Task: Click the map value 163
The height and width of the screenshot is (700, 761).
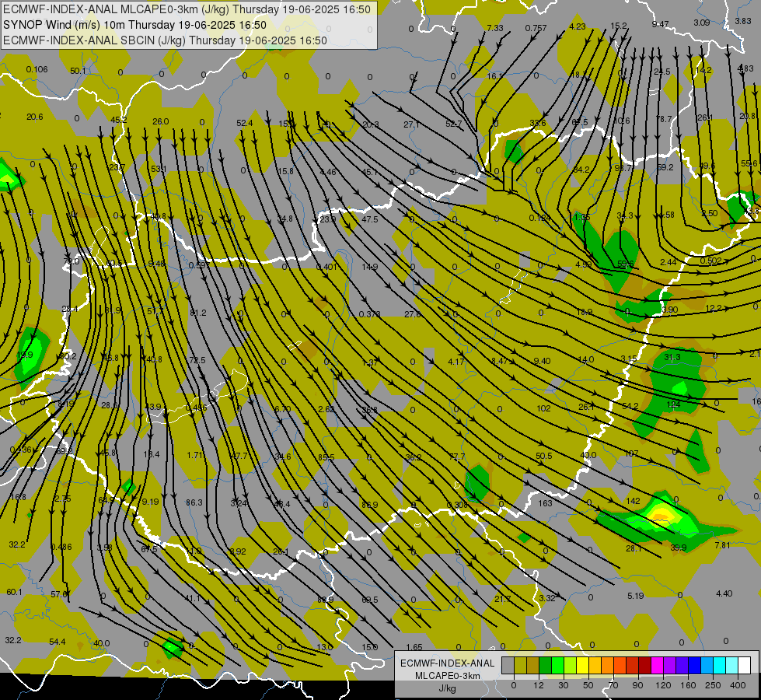Action: tap(545, 503)
